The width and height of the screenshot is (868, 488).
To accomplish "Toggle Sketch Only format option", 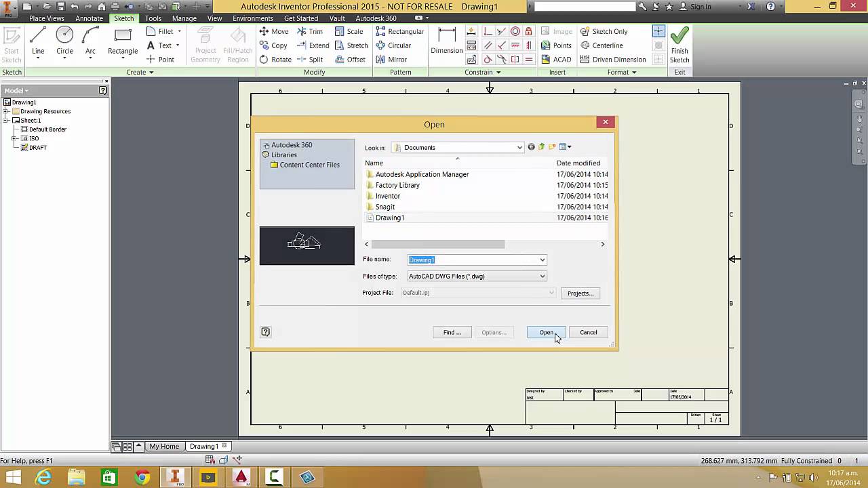I will tap(604, 31).
